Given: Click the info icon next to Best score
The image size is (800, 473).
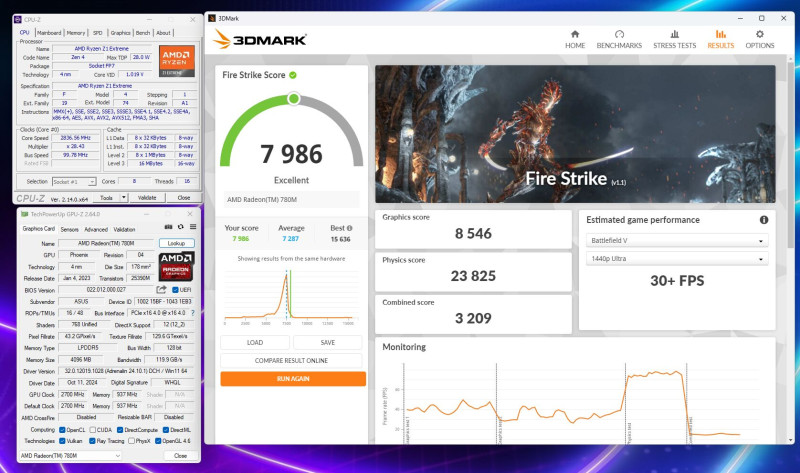Looking at the screenshot, I should (349, 228).
